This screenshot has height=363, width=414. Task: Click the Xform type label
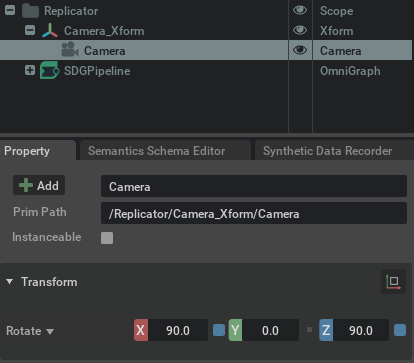click(x=336, y=31)
